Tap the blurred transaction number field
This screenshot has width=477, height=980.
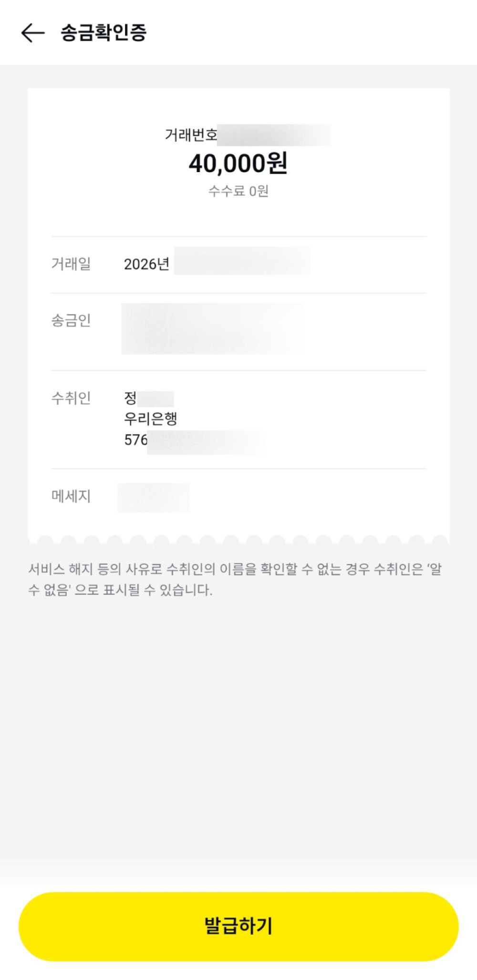(x=274, y=135)
